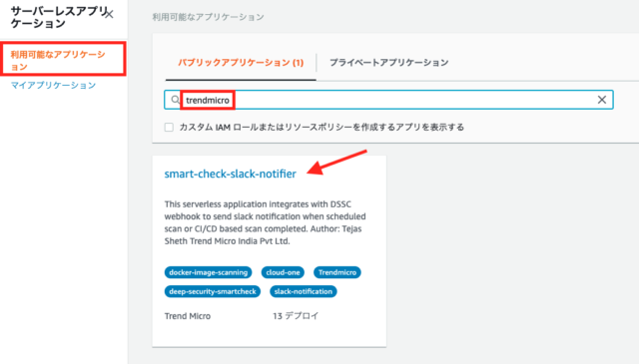639x364 pixels.
Task: Switch to the プライベートアプリケーション tab
Action: (x=388, y=63)
